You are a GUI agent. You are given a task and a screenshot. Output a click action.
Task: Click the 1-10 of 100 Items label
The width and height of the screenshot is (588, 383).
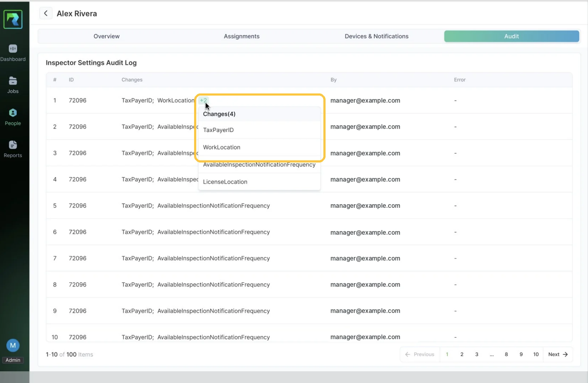pyautogui.click(x=69, y=354)
